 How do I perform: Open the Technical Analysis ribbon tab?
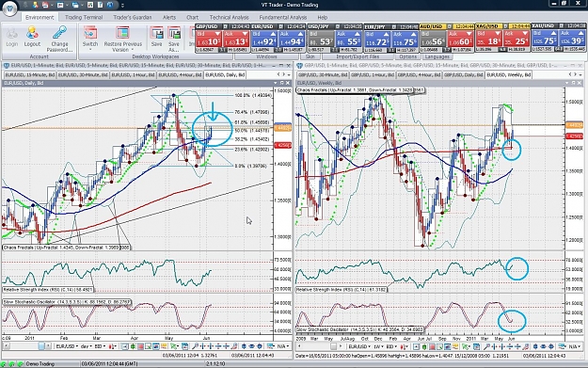pyautogui.click(x=230, y=17)
